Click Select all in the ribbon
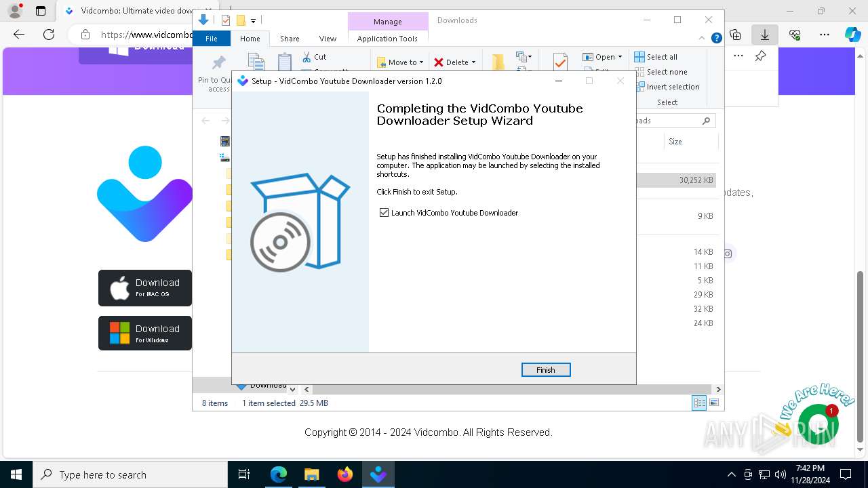 (656, 57)
